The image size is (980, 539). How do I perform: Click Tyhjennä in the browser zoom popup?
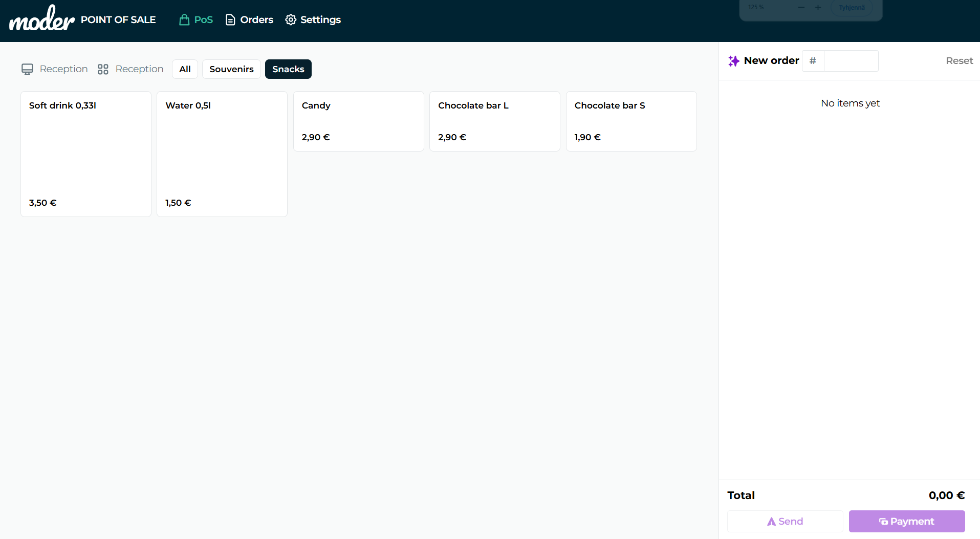[x=852, y=7]
